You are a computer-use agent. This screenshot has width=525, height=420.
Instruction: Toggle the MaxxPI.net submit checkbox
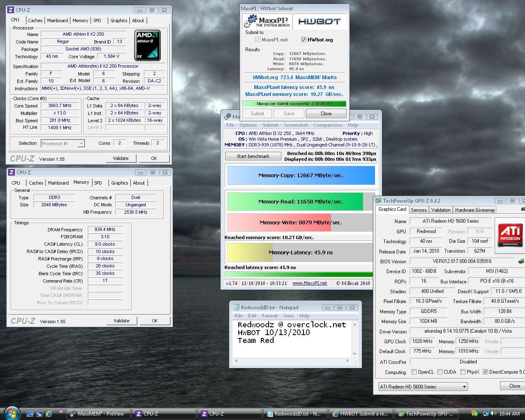(258, 40)
